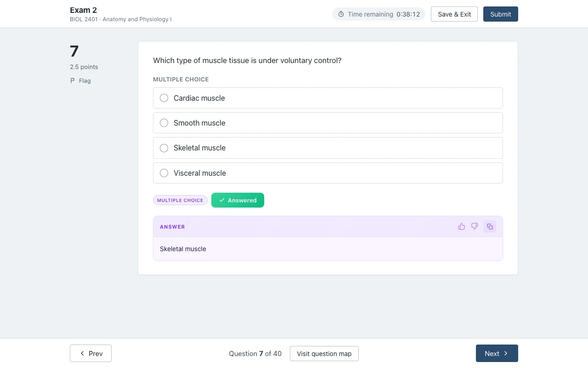588x368 pixels.
Task: Click the question text about voluntary control
Action: [x=247, y=60]
